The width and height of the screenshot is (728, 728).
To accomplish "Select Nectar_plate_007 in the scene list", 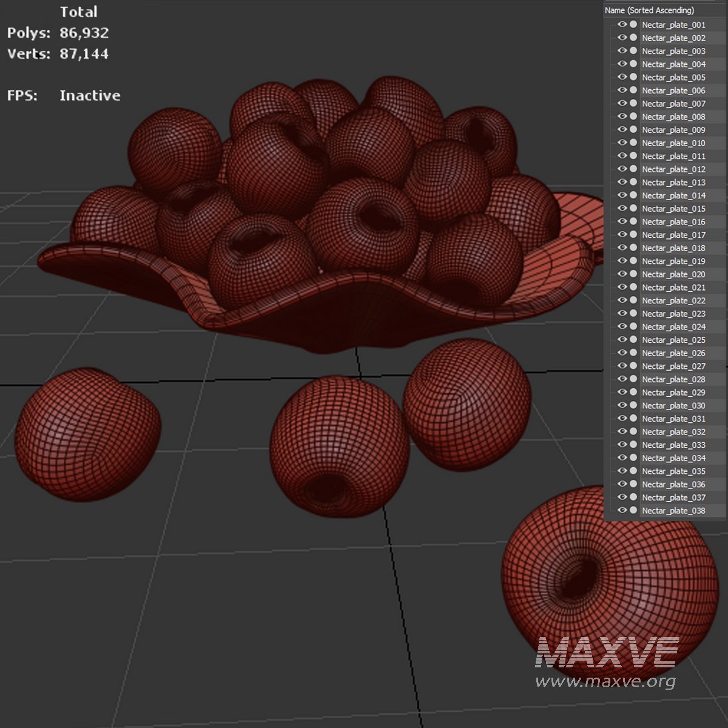I will (673, 104).
